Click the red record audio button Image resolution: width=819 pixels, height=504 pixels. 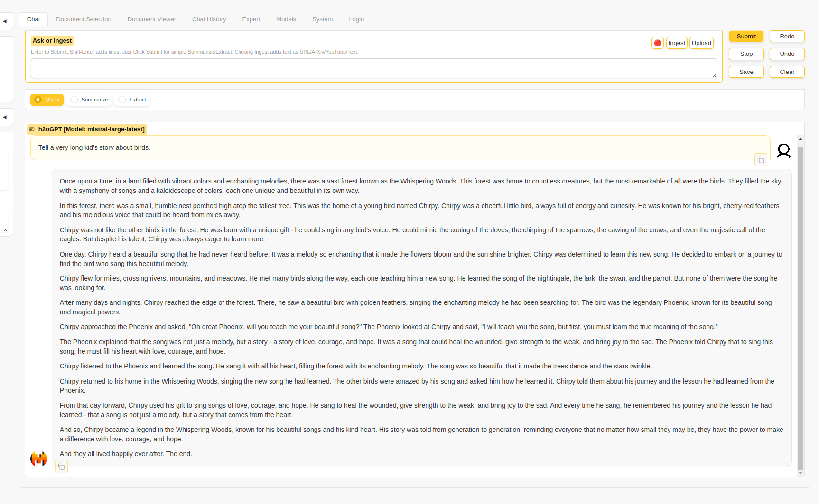[657, 43]
